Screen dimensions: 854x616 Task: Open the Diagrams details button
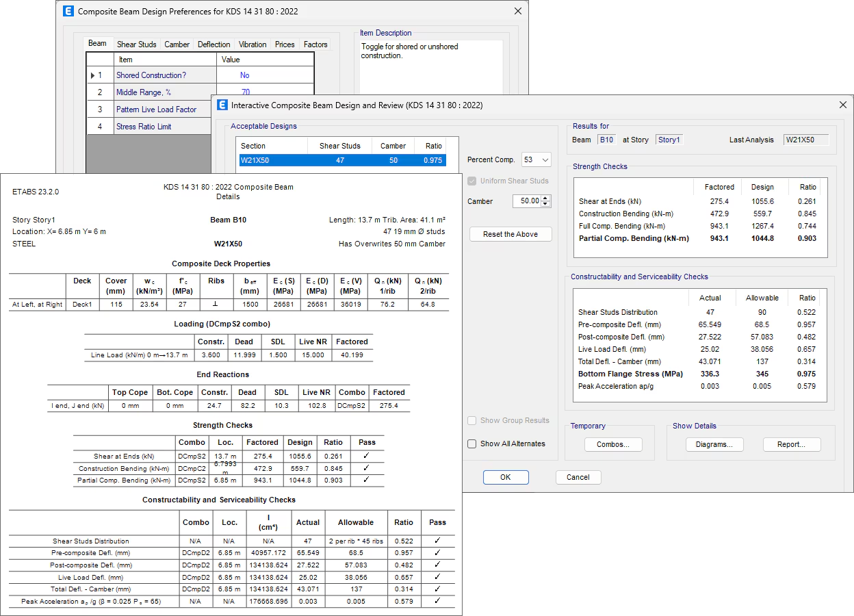pyautogui.click(x=714, y=444)
